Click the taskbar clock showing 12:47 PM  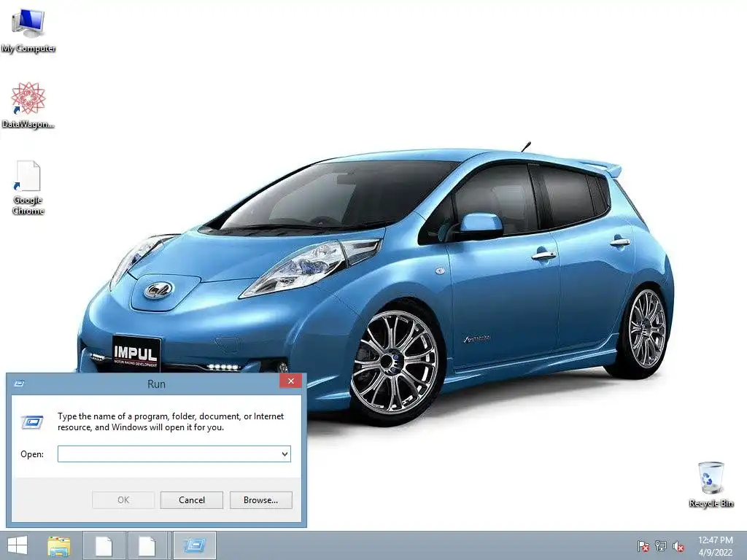[715, 545]
